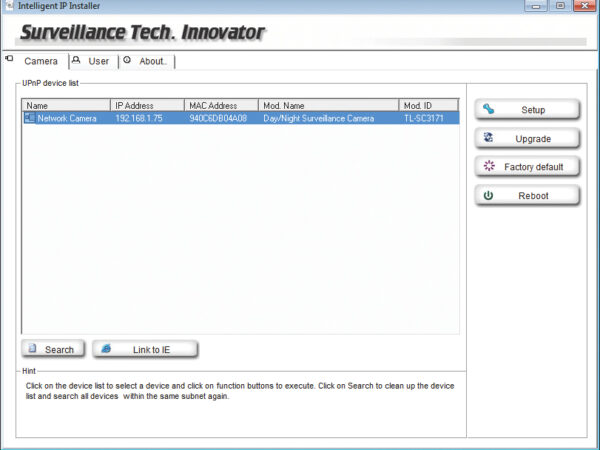Click the Internet Explorer icon on Link to IE
The height and width of the screenshot is (450, 600).
point(105,349)
